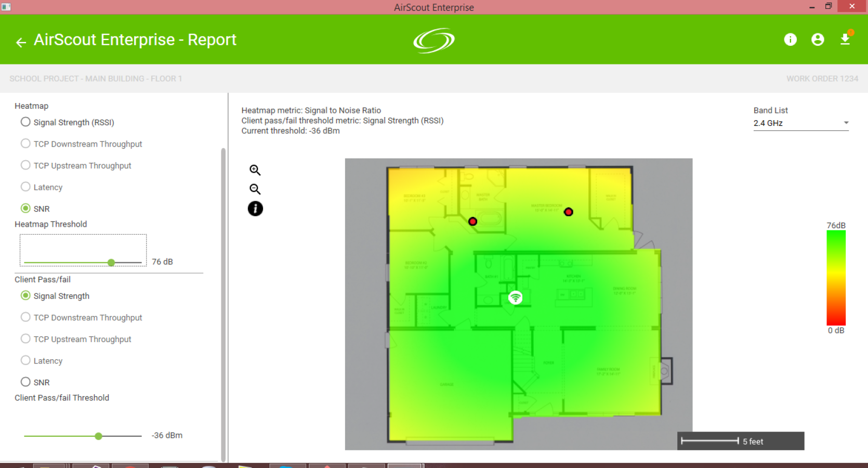Image resolution: width=868 pixels, height=468 pixels.
Task: Open the user account icon
Action: click(818, 40)
